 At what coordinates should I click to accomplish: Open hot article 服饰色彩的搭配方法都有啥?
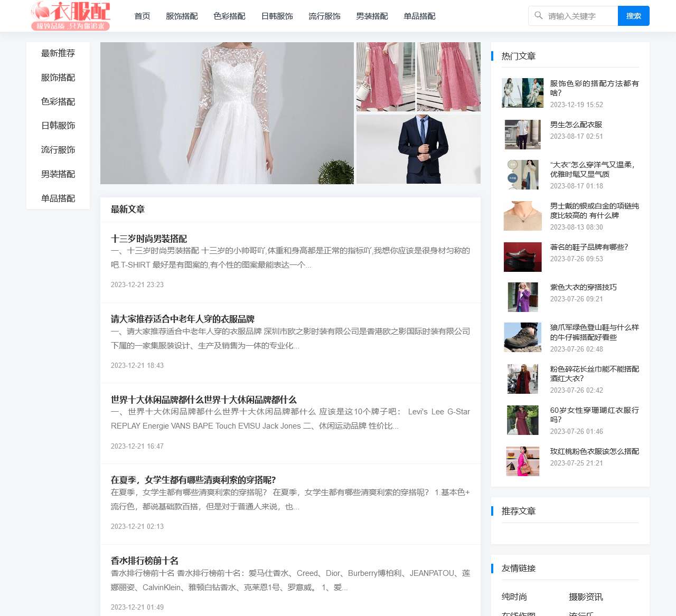(595, 88)
